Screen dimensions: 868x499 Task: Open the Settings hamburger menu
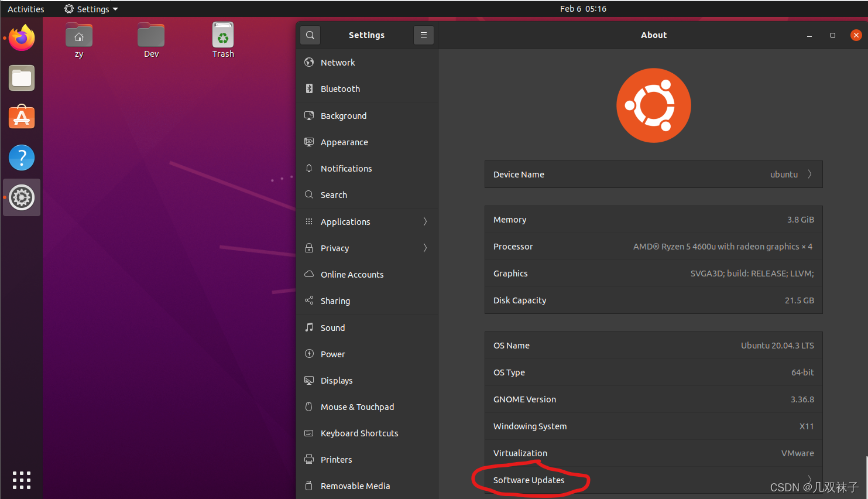(424, 35)
